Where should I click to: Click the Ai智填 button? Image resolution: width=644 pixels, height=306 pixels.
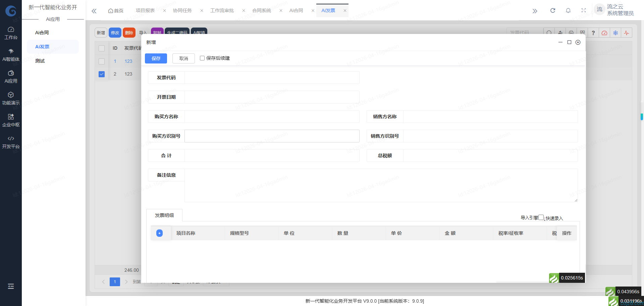199,33
